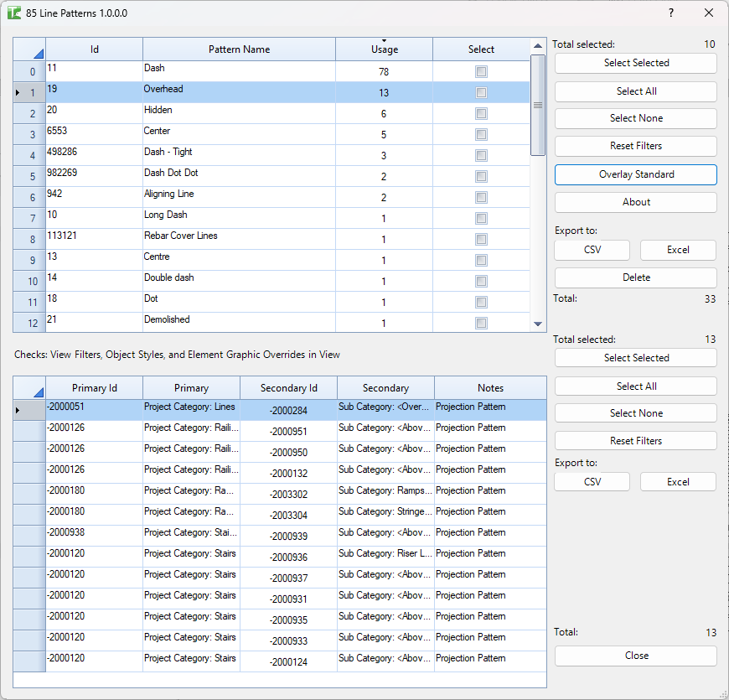Export the checks list to Excel
This screenshot has height=700, width=729.
(x=678, y=481)
